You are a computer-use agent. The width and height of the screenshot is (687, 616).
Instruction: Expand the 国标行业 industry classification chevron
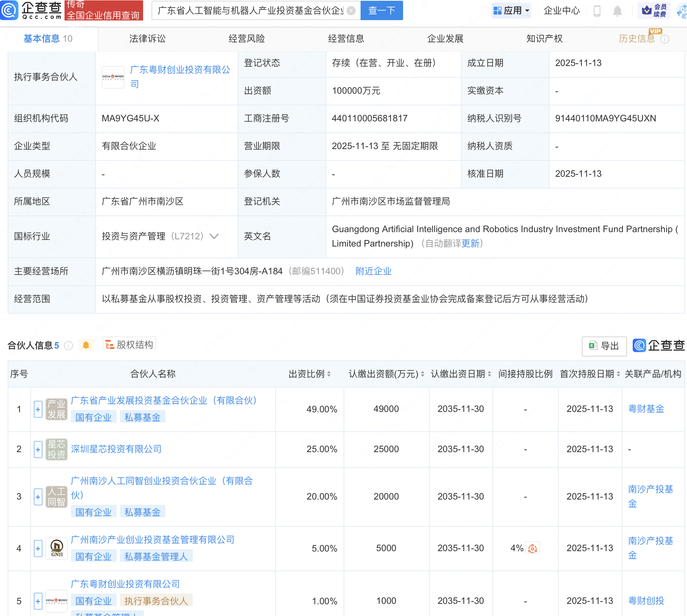[x=214, y=236]
